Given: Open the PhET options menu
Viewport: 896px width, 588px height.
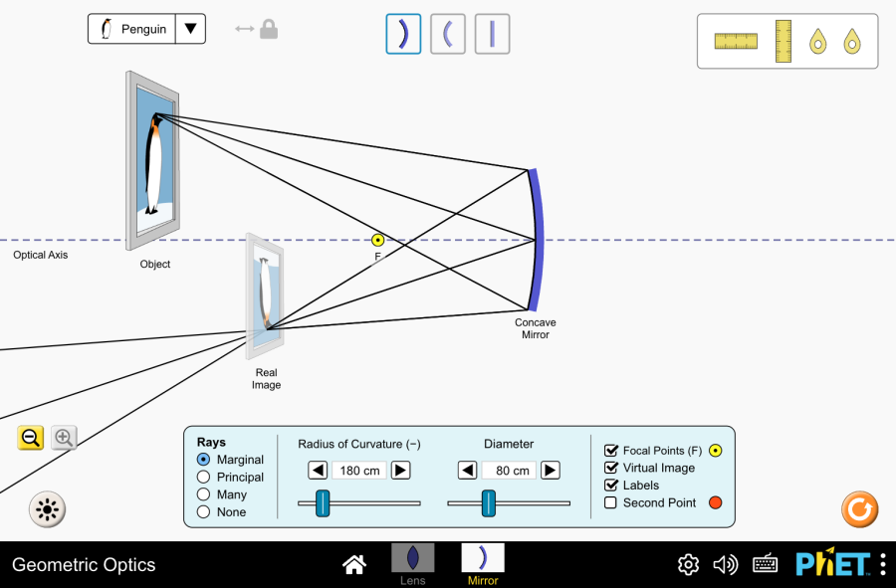Looking at the screenshot, I should tap(882, 565).
